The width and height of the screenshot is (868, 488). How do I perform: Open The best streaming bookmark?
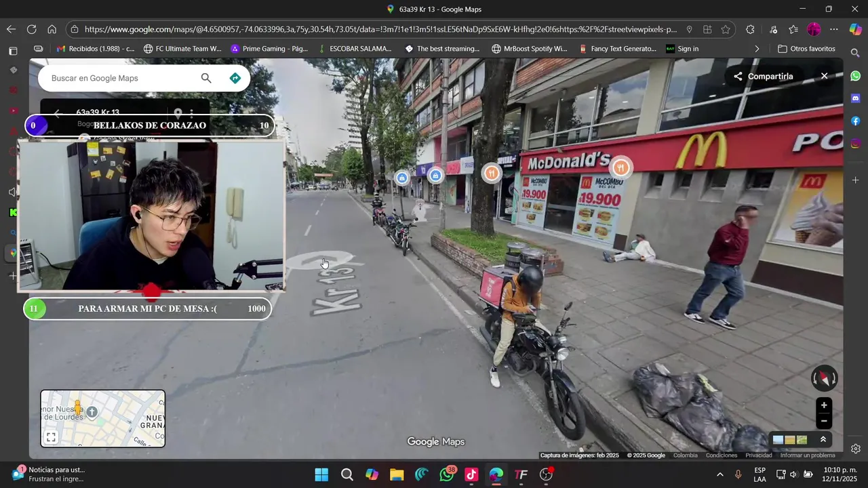pos(442,49)
